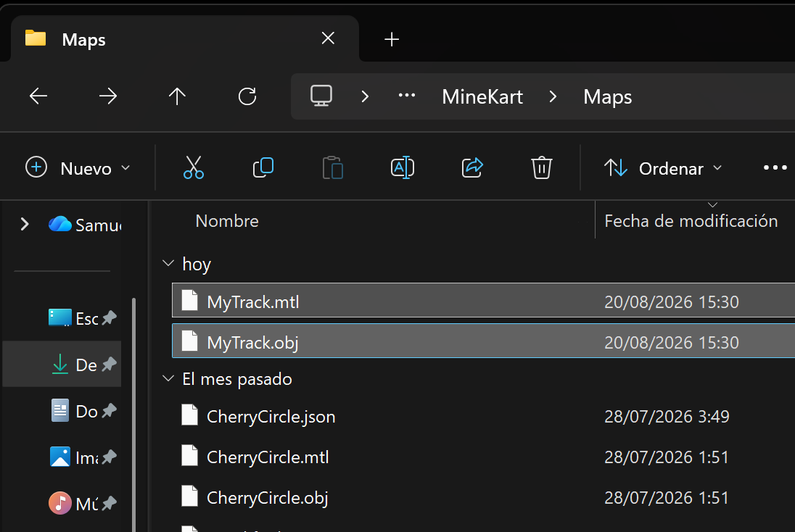
Task: Click the PC monitor icon in address bar
Action: pos(321,96)
